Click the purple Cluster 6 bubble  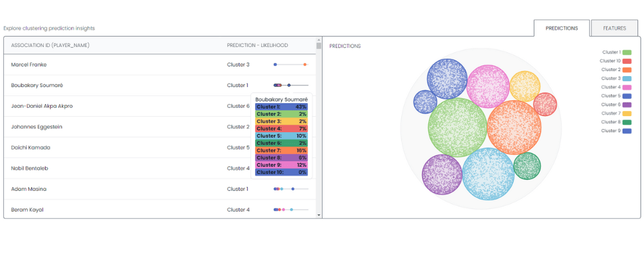(x=442, y=176)
